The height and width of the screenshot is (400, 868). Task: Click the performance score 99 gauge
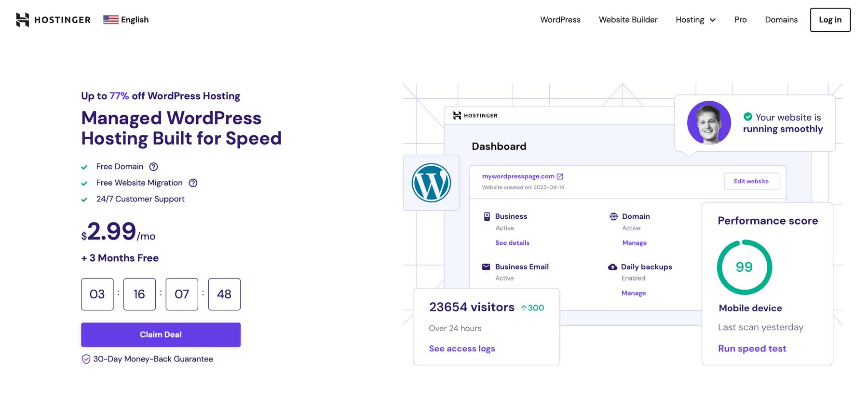click(744, 267)
